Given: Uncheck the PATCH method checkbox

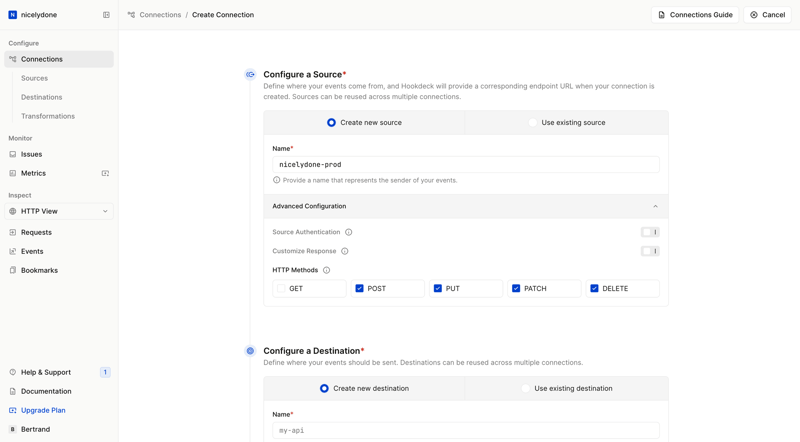Looking at the screenshot, I should (516, 288).
